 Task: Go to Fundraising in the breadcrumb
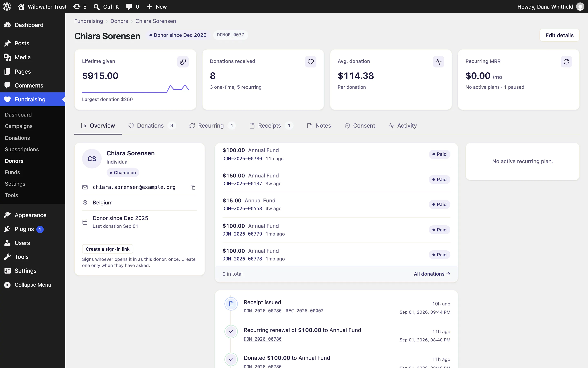coord(88,21)
